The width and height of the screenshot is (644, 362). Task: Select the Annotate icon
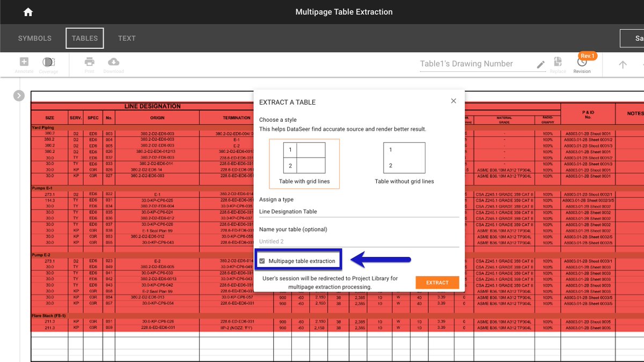[x=24, y=62]
